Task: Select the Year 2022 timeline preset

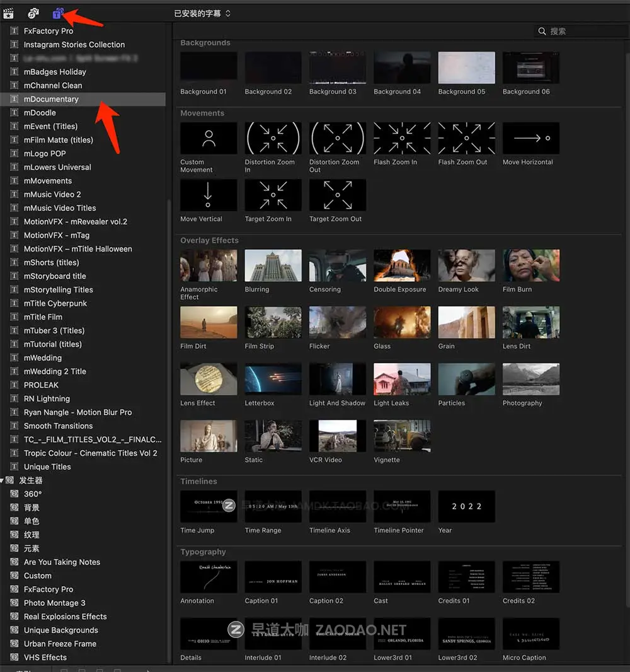Action: [466, 506]
